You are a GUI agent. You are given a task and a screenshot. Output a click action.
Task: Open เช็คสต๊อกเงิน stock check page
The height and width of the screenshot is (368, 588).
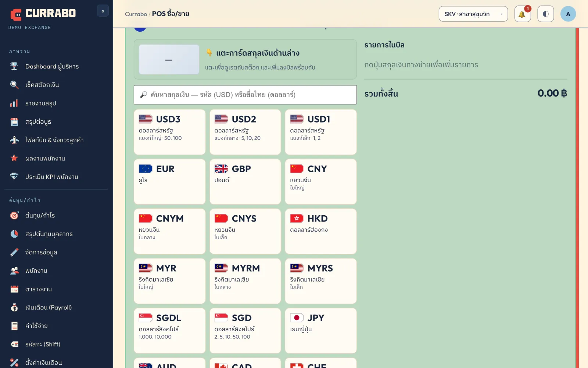point(57,85)
